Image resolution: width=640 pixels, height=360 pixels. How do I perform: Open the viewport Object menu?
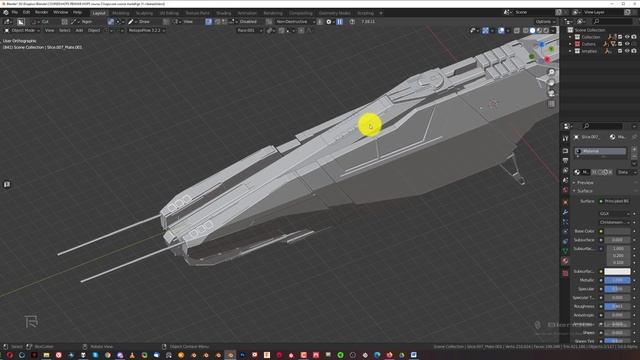click(94, 30)
